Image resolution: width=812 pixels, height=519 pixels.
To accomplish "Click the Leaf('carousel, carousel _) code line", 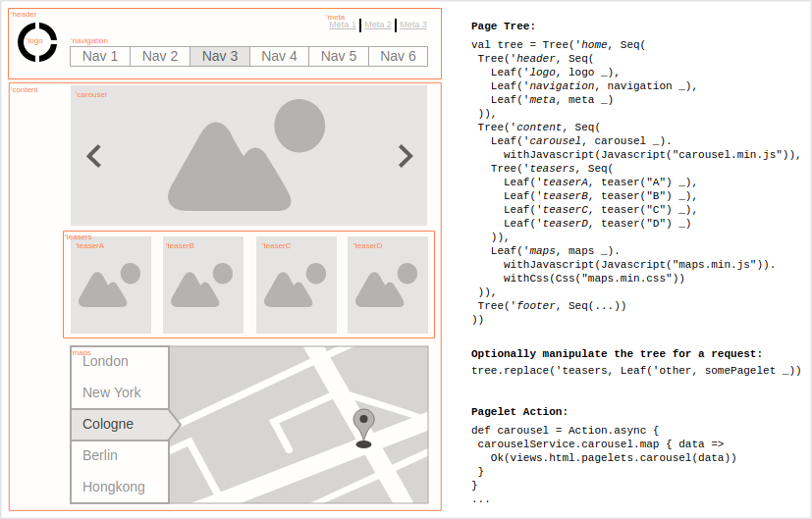I will 581,141.
